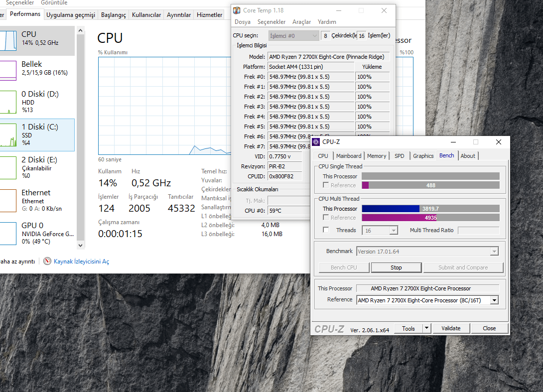Close the Core Temp window with X
The height and width of the screenshot is (392, 543).
coord(384,11)
